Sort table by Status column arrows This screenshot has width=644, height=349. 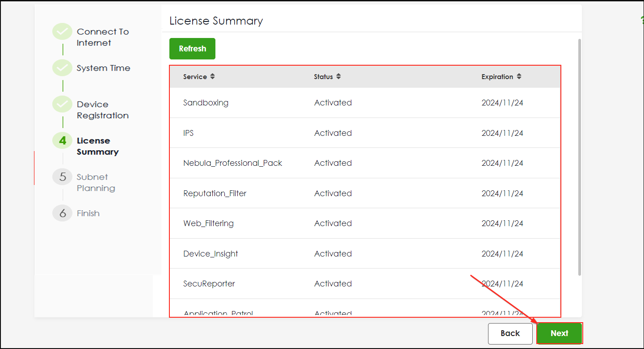click(x=339, y=76)
